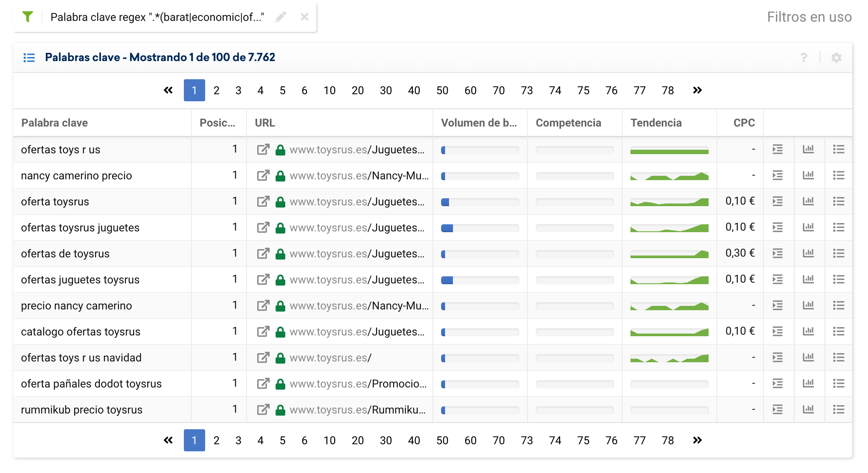Select current page 1 in top pagination
The width and height of the screenshot is (868, 473).
[x=194, y=90]
